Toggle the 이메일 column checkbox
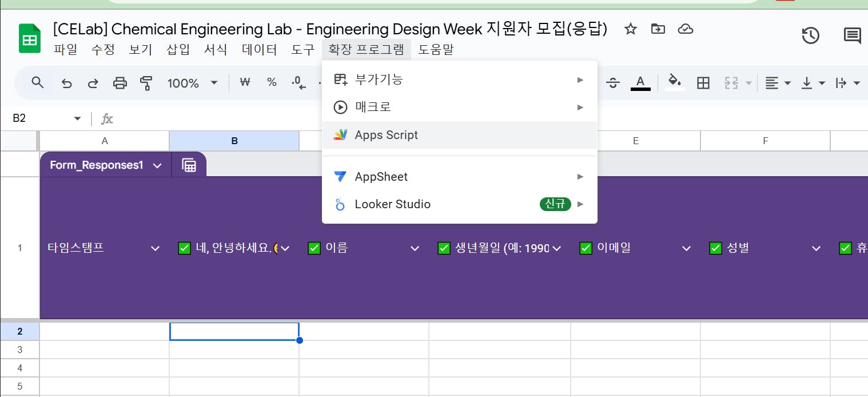The width and height of the screenshot is (868, 397). (586, 248)
